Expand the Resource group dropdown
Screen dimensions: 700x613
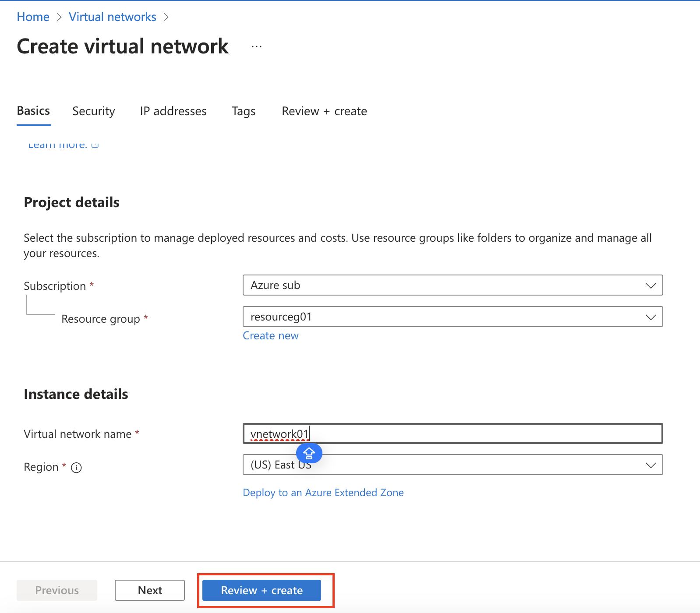click(x=453, y=317)
